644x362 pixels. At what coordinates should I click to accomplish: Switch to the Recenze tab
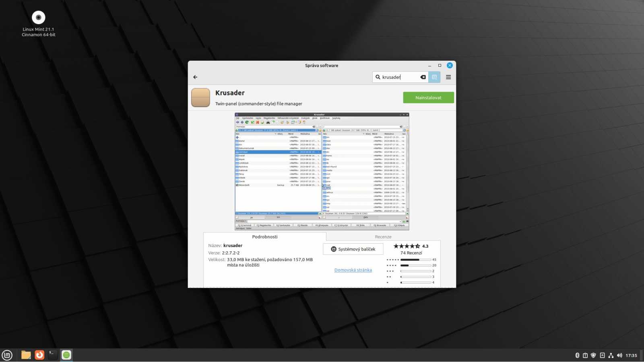point(383,237)
